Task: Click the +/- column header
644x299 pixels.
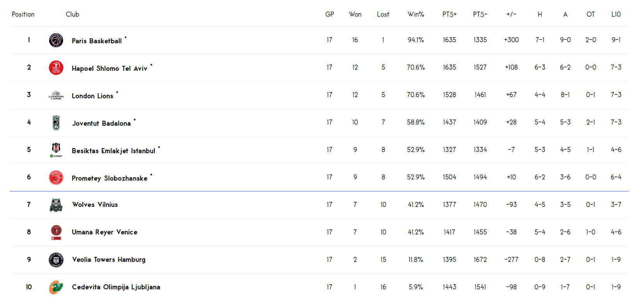Action: pos(511,14)
